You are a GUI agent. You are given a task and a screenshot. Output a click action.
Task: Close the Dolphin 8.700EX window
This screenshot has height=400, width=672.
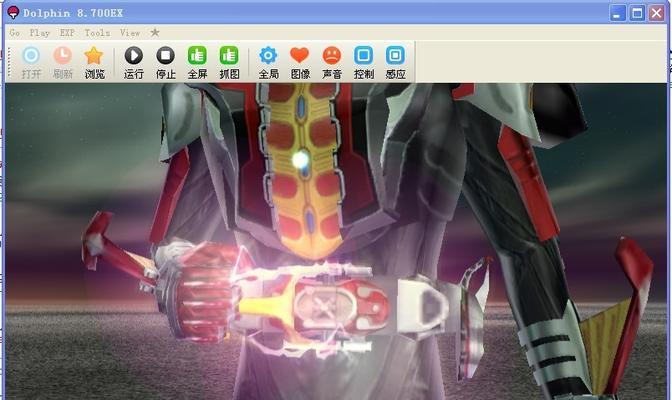click(656, 13)
